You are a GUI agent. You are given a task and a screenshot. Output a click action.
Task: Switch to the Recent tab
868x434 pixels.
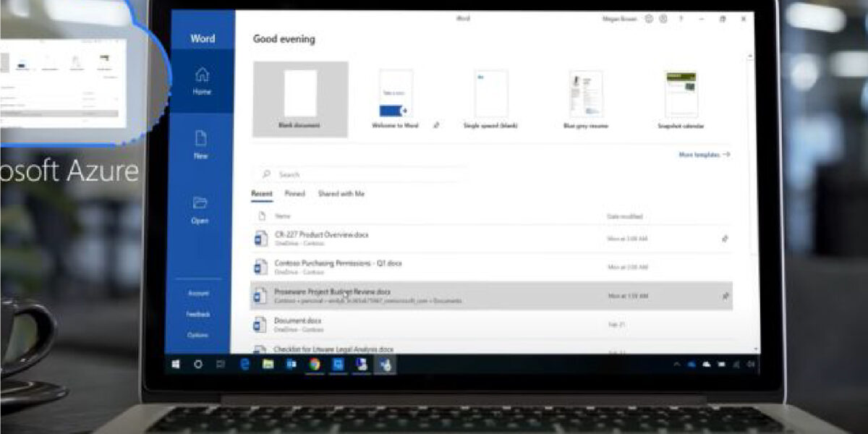coord(262,194)
